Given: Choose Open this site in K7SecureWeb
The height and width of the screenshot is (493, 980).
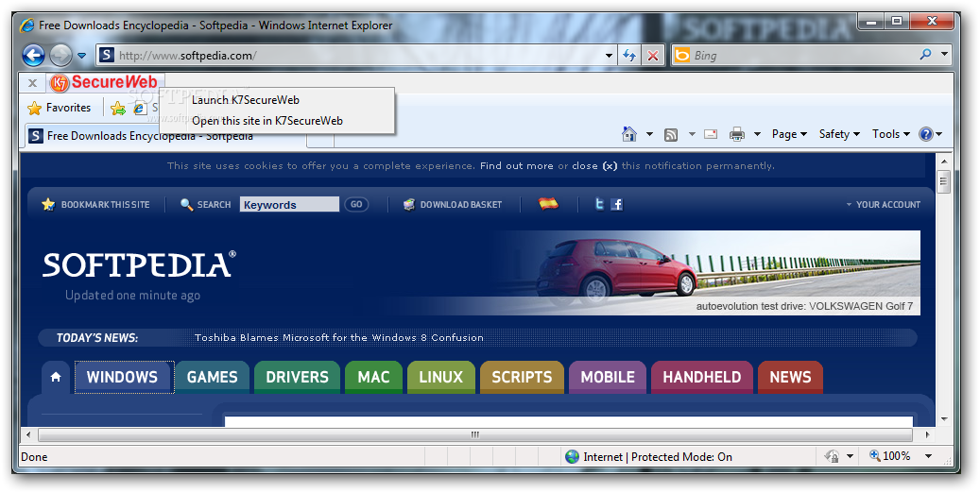Looking at the screenshot, I should pyautogui.click(x=267, y=121).
